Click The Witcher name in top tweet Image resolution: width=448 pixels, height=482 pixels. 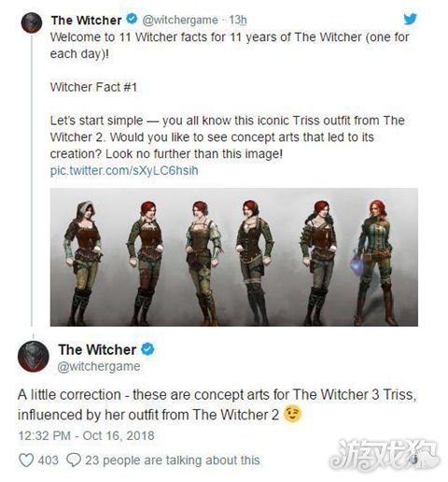(x=86, y=20)
